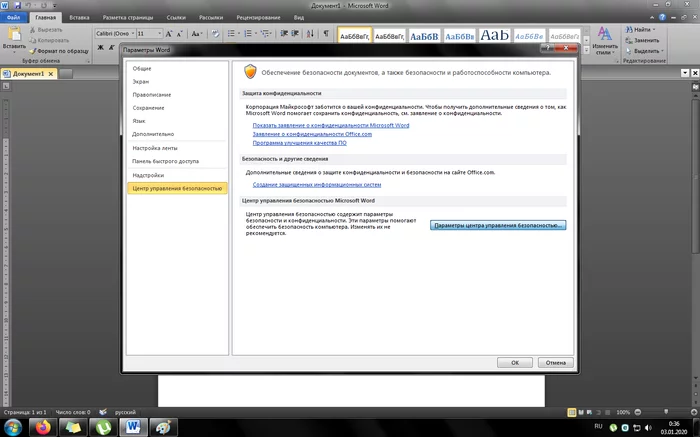This screenshot has width=700, height=437.
Task: Toggle bold (Ж) formatting
Action: coord(100,47)
